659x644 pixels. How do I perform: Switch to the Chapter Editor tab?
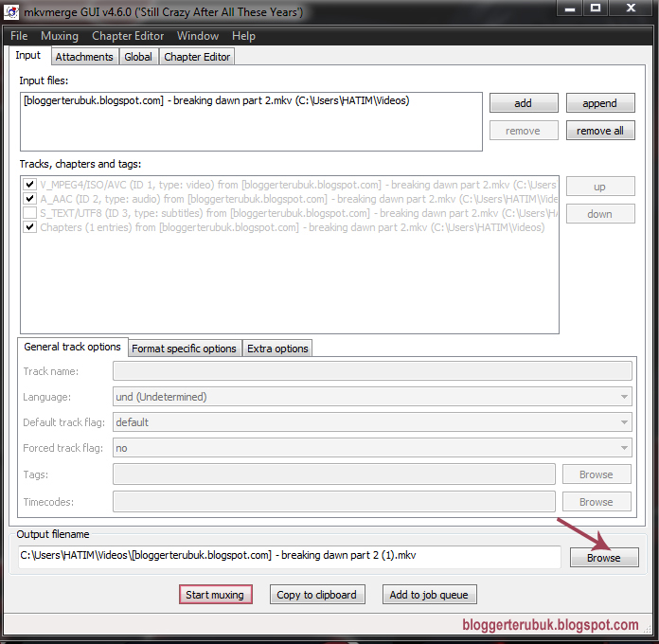click(197, 57)
